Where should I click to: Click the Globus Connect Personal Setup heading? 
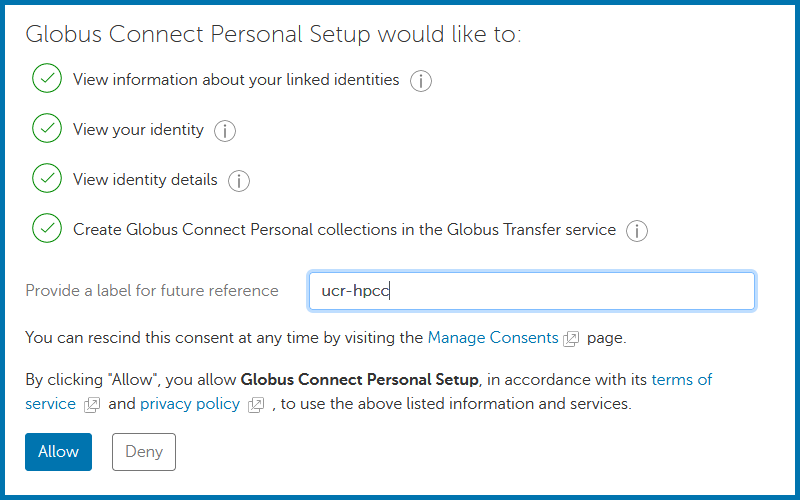pos(273,34)
